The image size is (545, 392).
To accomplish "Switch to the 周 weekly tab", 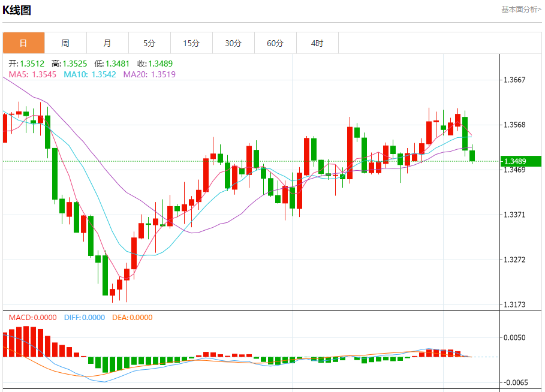I will point(66,43).
